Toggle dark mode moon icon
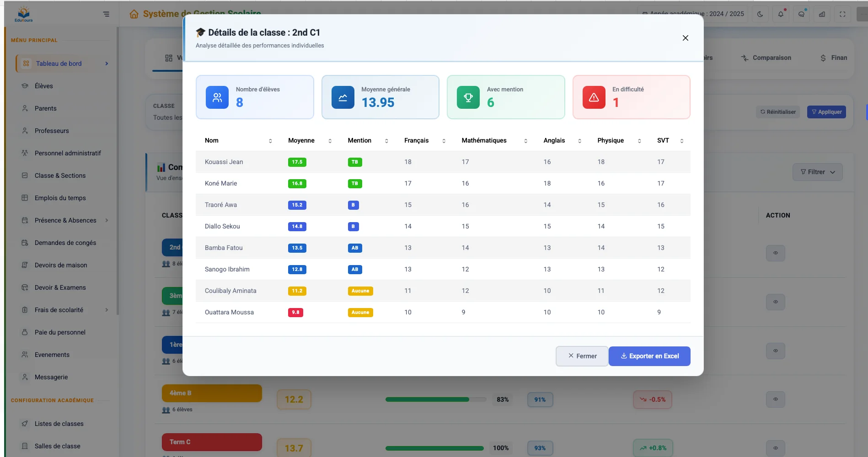Image resolution: width=868 pixels, height=457 pixels. [x=760, y=14]
